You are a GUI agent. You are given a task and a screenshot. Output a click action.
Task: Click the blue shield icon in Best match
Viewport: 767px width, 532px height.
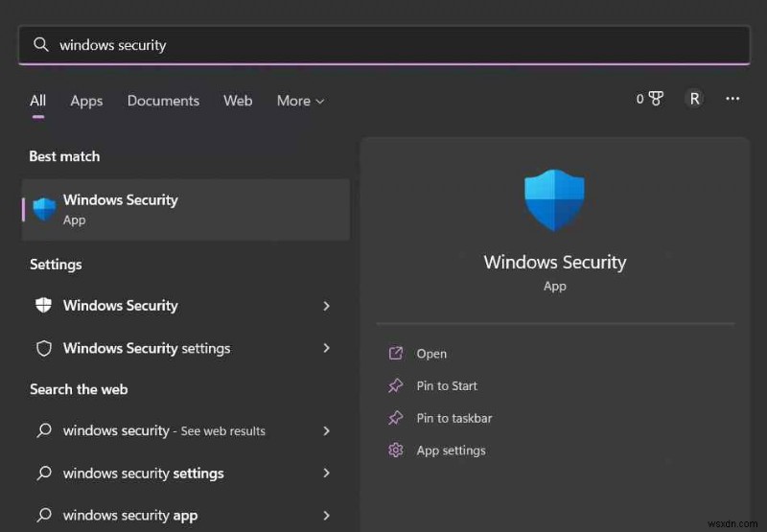[44, 209]
